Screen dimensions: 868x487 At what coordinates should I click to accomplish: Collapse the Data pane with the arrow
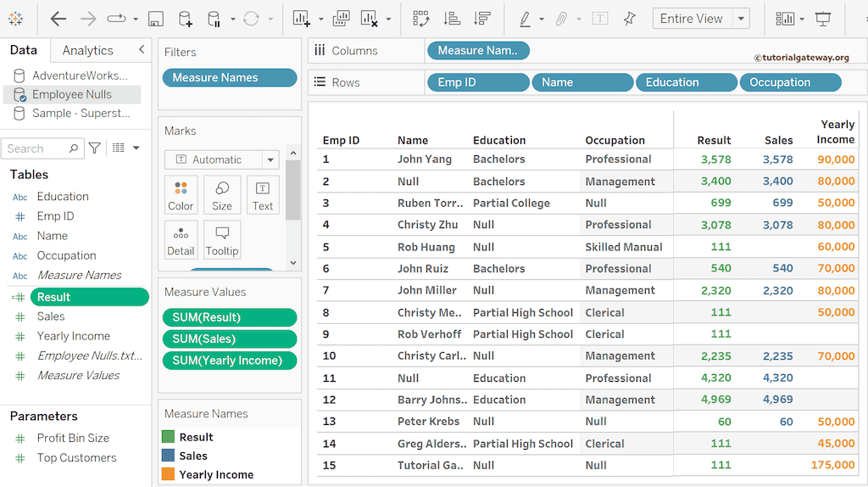142,50
